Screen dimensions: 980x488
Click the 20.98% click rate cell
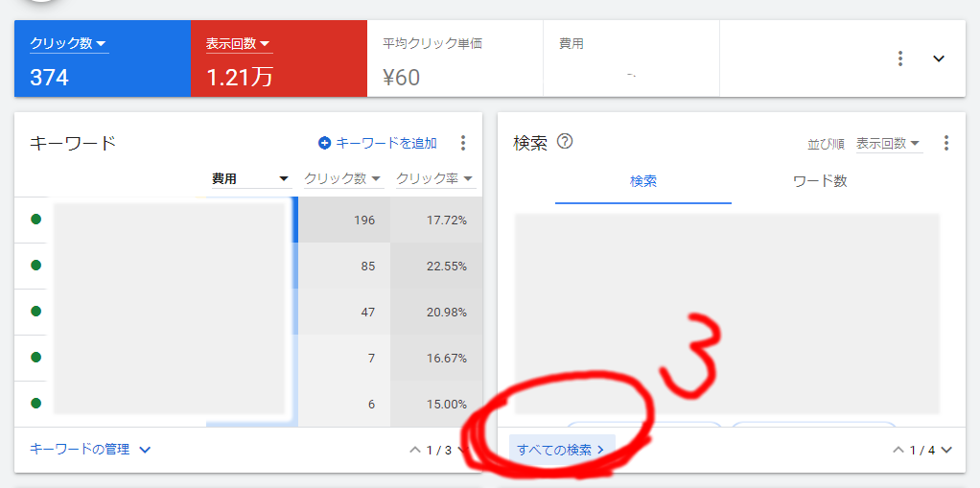pos(436,312)
